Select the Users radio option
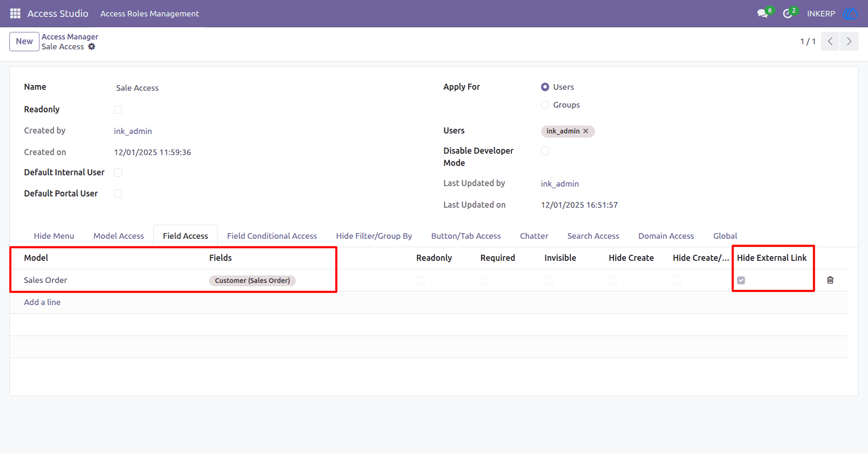 click(x=545, y=87)
